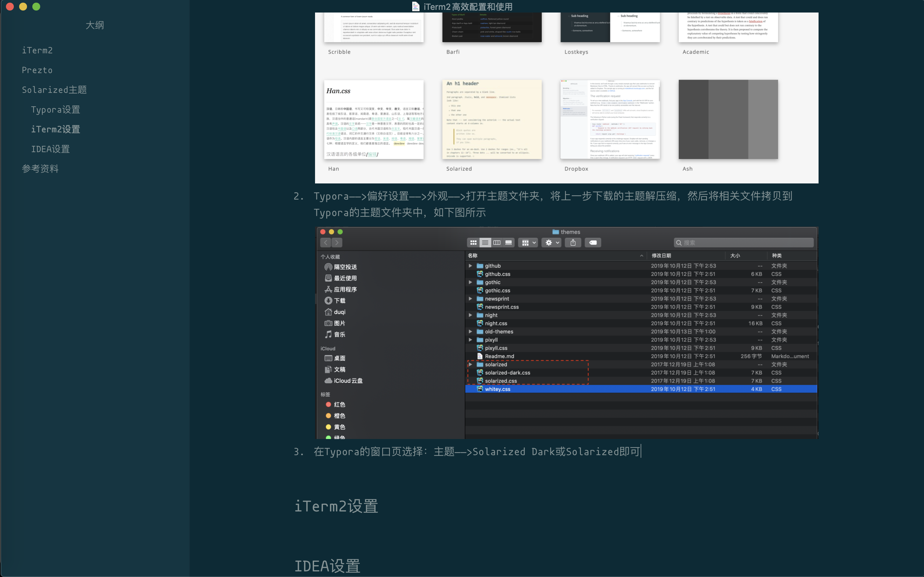Jump to Prezto section in outline
Image resolution: width=924 pixels, height=577 pixels.
click(x=37, y=70)
